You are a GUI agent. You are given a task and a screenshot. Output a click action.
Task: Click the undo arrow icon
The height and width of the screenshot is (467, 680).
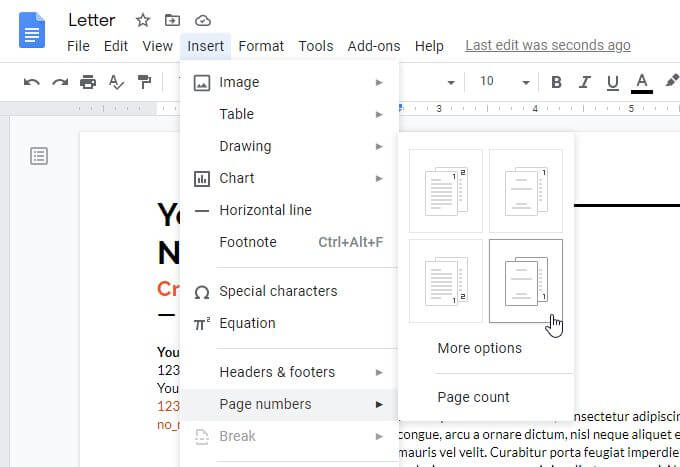[x=32, y=82]
